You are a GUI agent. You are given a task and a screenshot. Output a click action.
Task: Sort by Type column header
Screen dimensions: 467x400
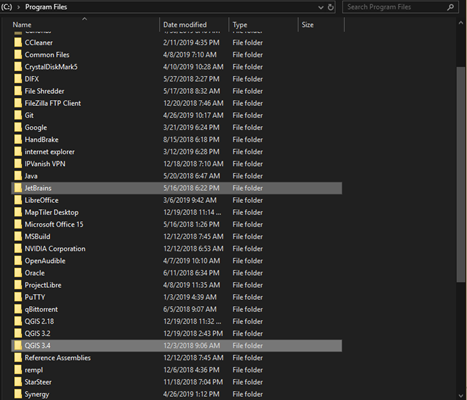tap(240, 25)
